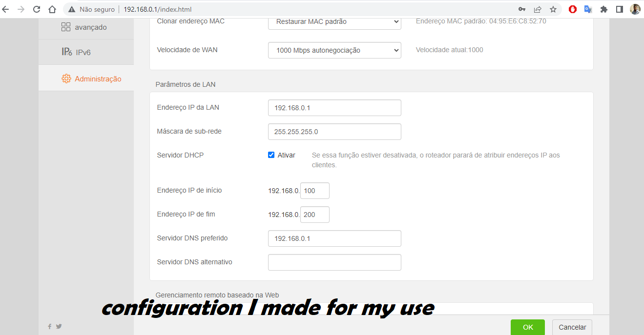This screenshot has height=335, width=644.
Task: Click the 'Servidor DHCP' label
Action: (180, 155)
